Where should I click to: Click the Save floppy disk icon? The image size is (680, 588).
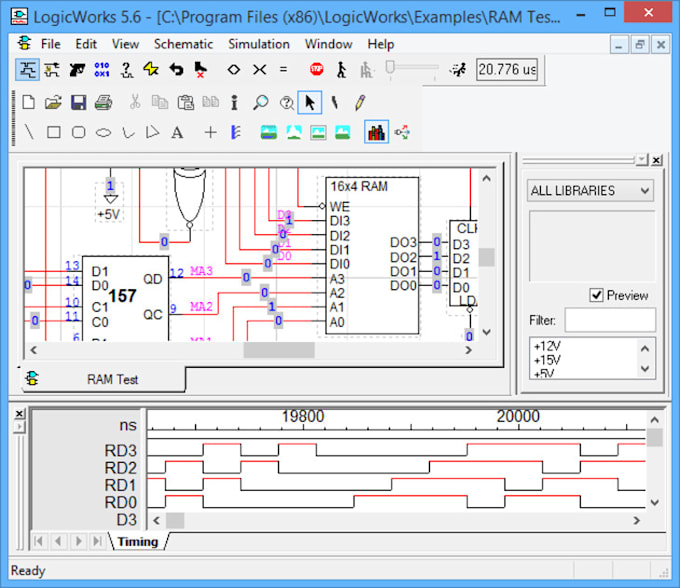[78, 103]
